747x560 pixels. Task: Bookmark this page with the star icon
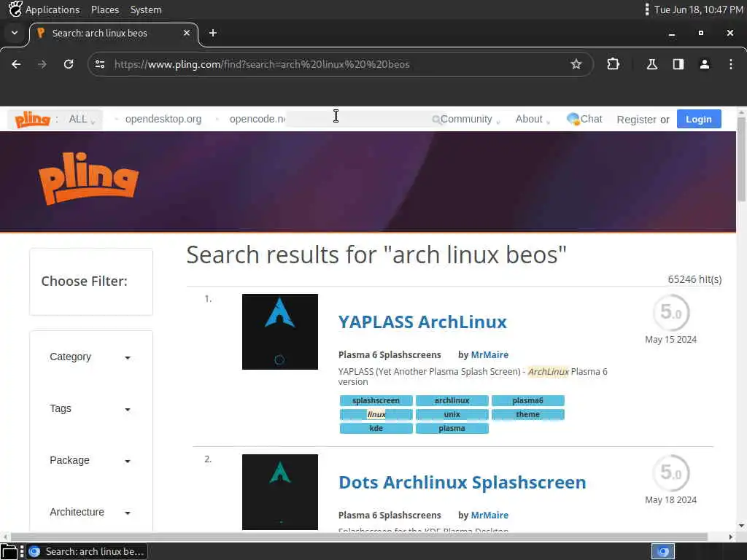click(576, 64)
